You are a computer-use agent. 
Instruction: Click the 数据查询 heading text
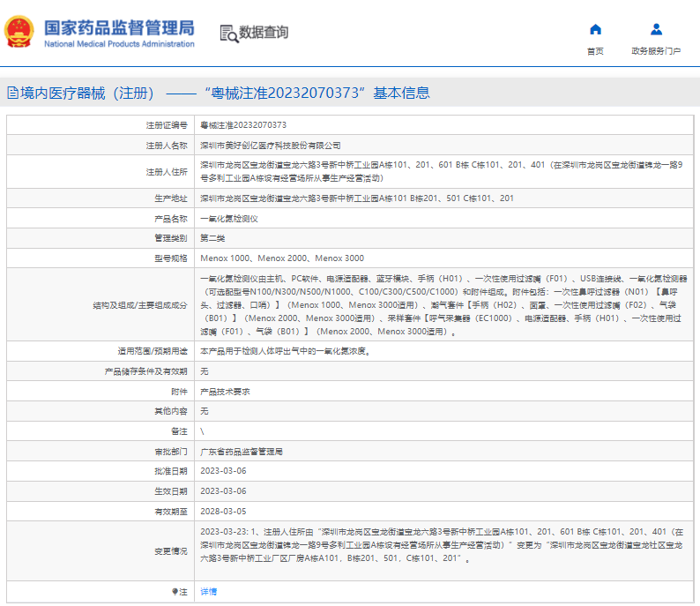(x=264, y=33)
